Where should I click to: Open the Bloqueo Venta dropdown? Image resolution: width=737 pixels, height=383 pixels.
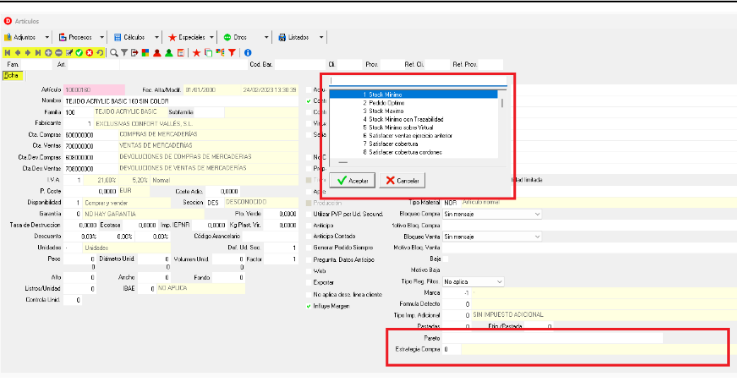pos(492,237)
